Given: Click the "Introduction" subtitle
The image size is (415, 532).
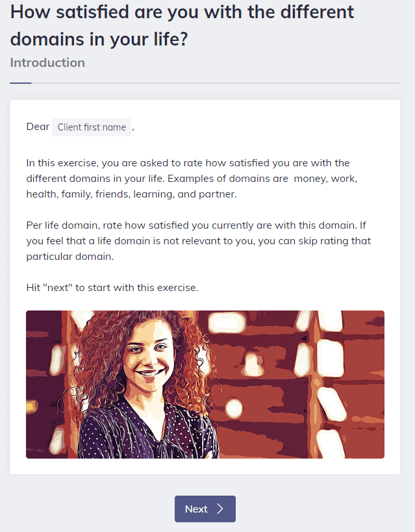Looking at the screenshot, I should click(x=47, y=63).
